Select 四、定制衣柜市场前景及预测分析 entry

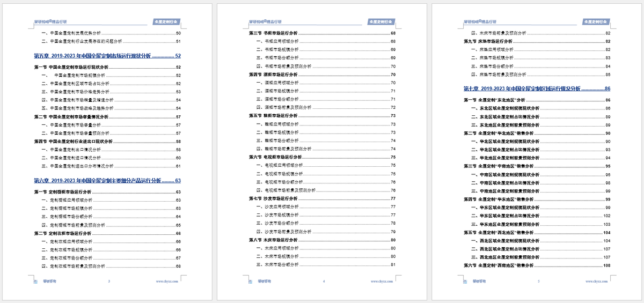pos(111,266)
